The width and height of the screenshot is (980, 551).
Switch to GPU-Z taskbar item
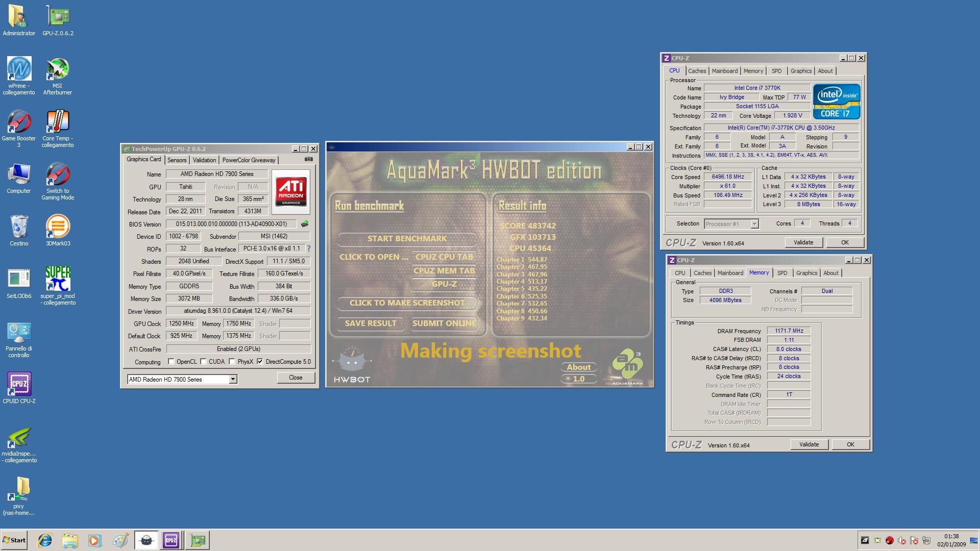(x=198, y=540)
